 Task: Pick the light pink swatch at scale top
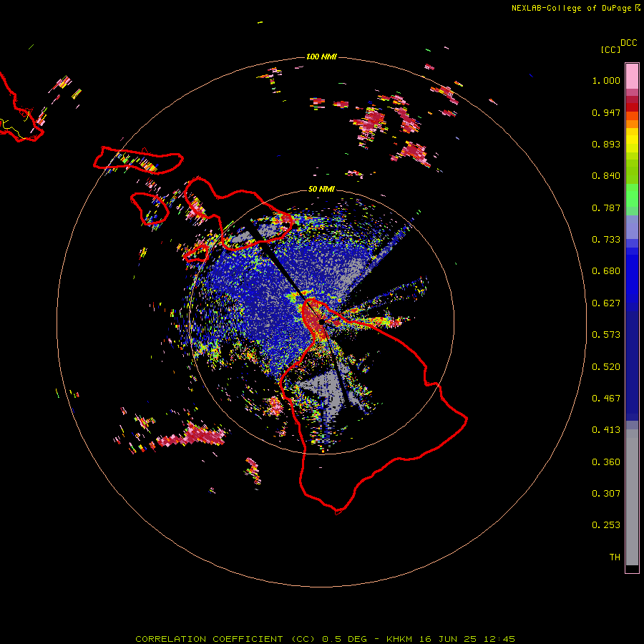pyautogui.click(x=632, y=76)
